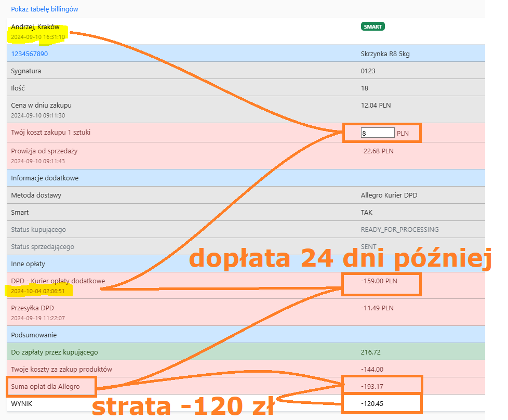Open order number 1234567890 link
508x420 pixels.
click(x=30, y=54)
